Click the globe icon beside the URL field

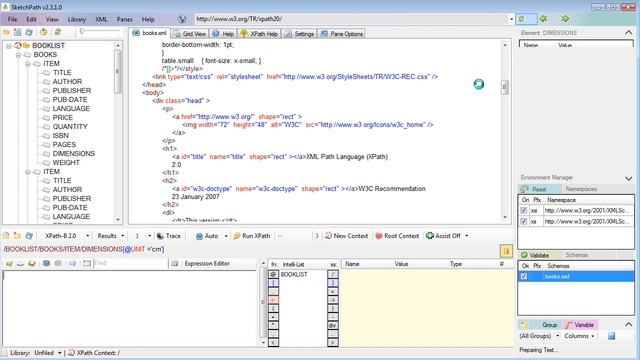click(182, 19)
